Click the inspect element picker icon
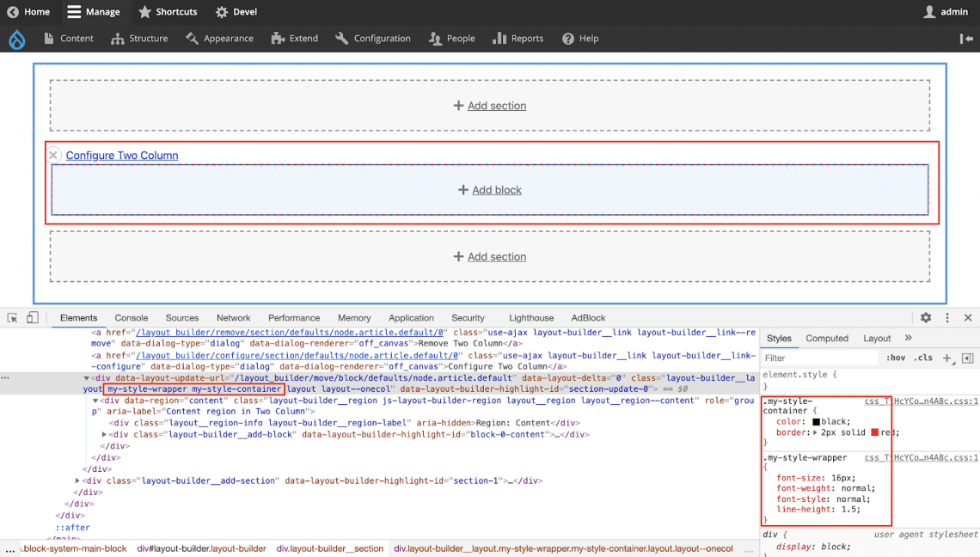The image size is (980, 557). pyautogui.click(x=13, y=318)
